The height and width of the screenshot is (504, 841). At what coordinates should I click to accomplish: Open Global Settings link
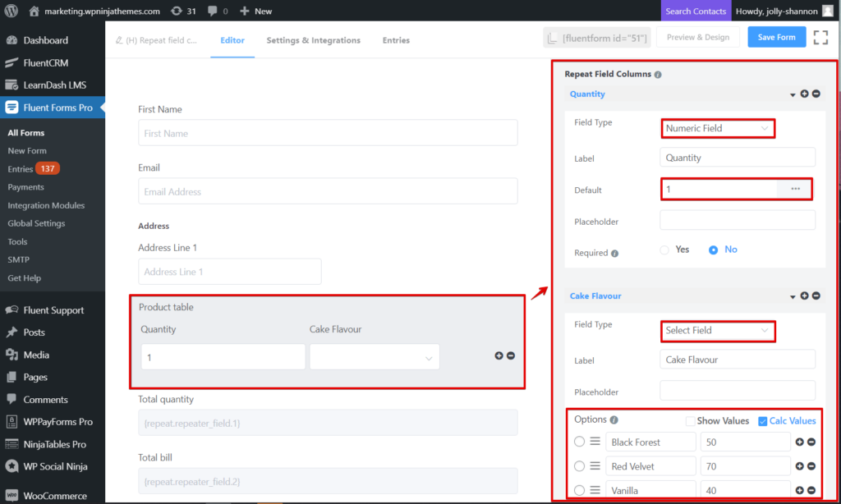point(36,223)
